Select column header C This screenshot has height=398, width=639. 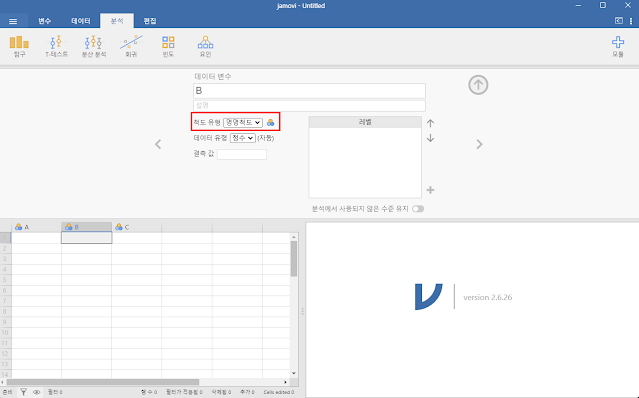[137, 227]
